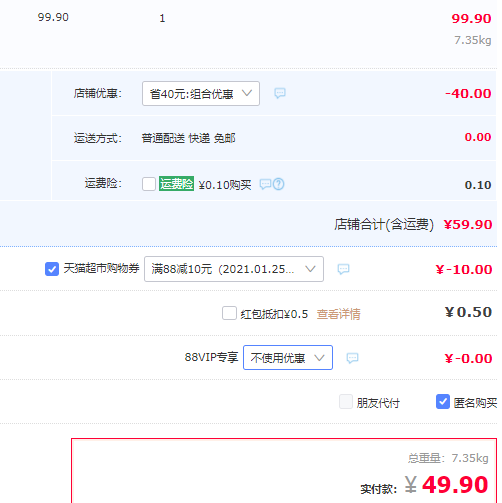Click the green 运费险 badge
Viewport: 502px width, 503px height.
coord(176,184)
